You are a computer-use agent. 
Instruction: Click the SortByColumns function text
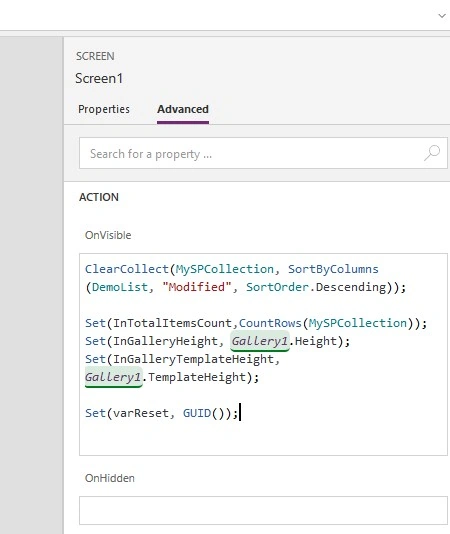click(x=333, y=269)
